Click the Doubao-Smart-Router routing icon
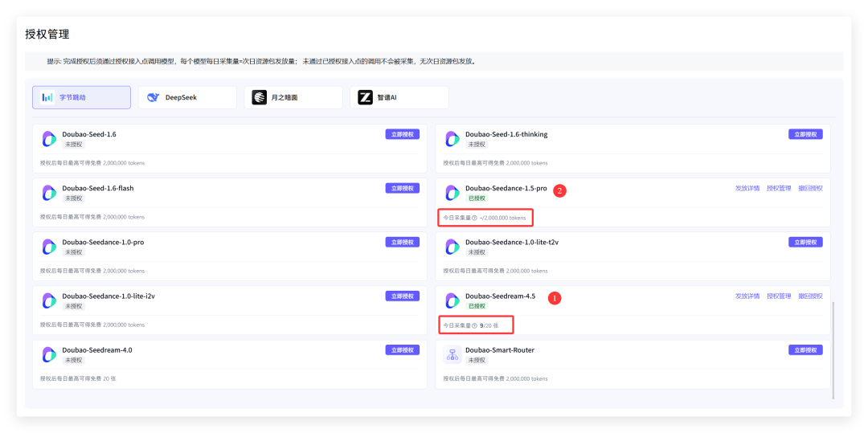The height and width of the screenshot is (433, 868). click(x=452, y=354)
